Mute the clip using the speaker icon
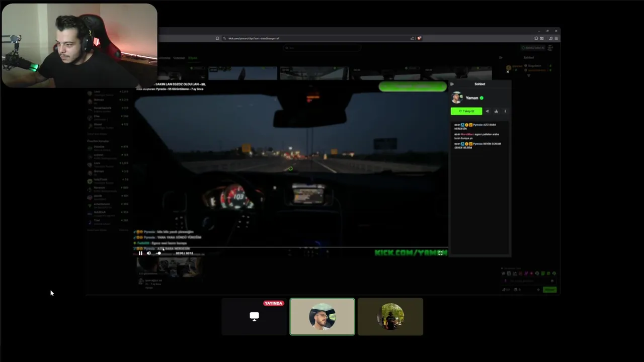The width and height of the screenshot is (644, 362). point(148,253)
